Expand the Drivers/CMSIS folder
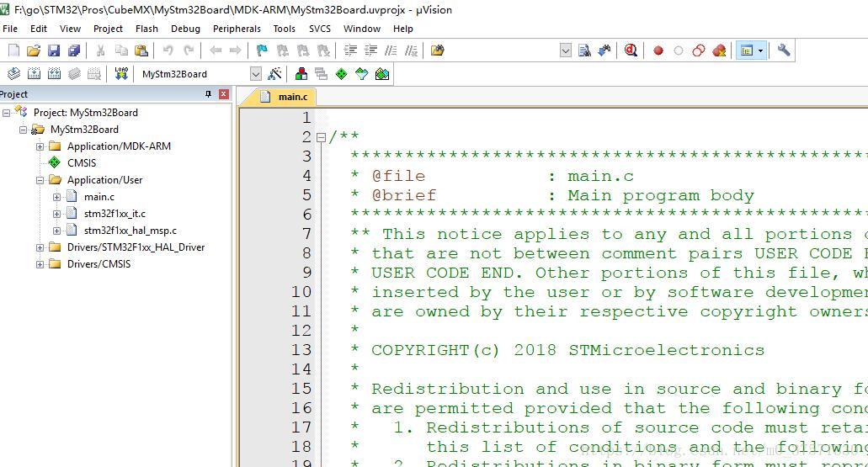868x467 pixels. [x=40, y=264]
